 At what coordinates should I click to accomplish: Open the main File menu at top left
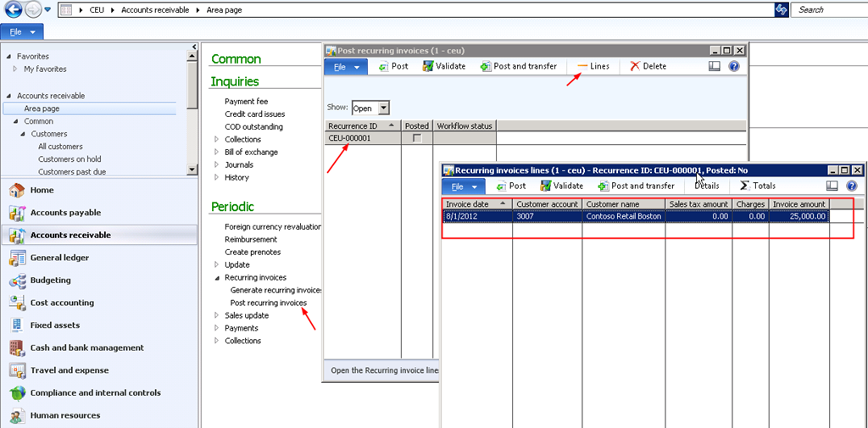(22, 31)
